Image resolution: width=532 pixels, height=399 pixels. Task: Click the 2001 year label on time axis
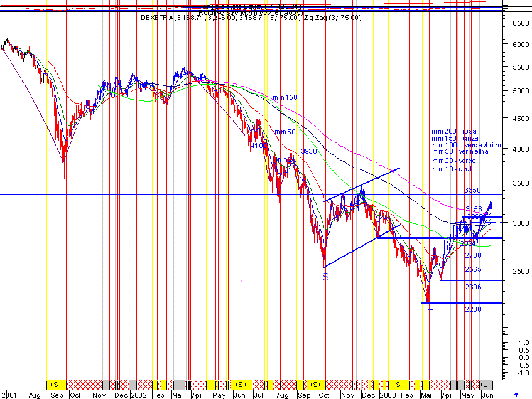click(x=9, y=395)
